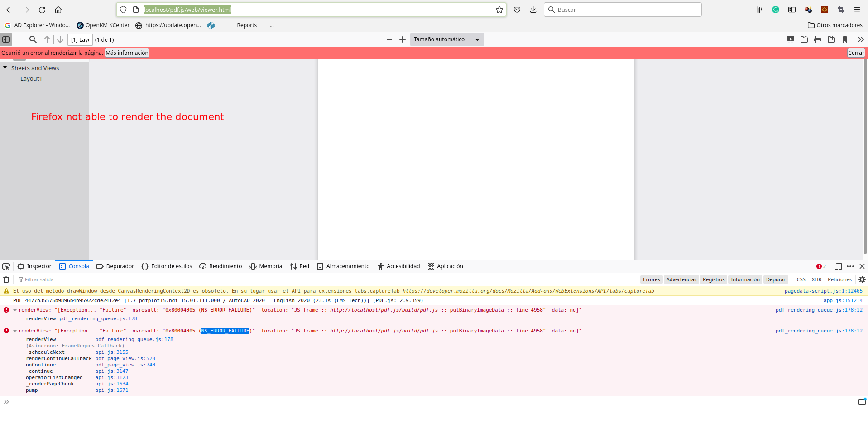868x424 pixels.
Task: Open the app.js:1512:4 source link
Action: pos(843,300)
